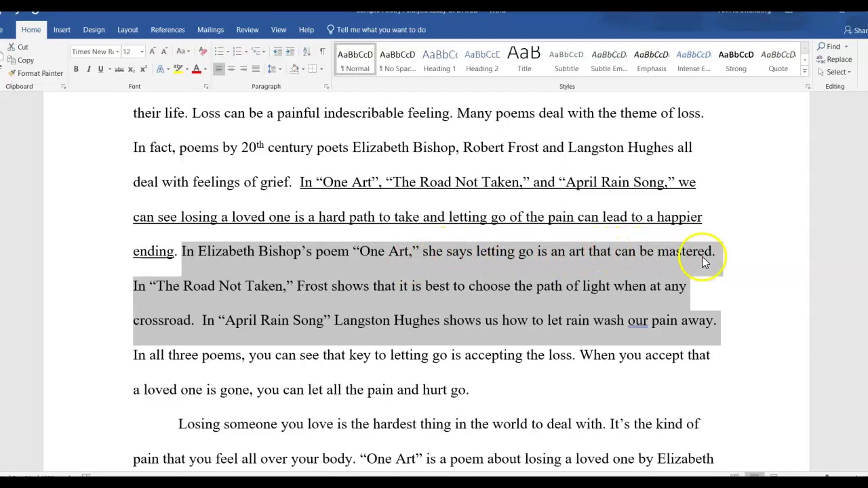Viewport: 868px width, 488px height.
Task: Open the borders dropdown
Action: 321,69
